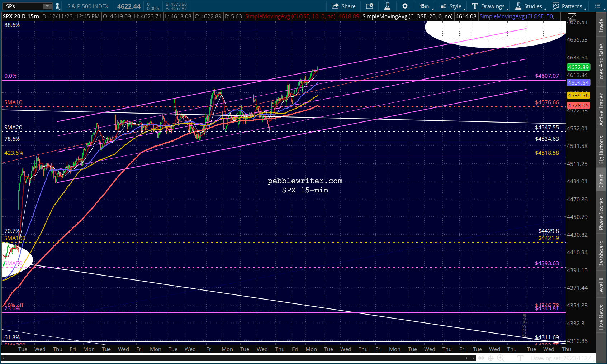Open the Drawings menu
This screenshot has width=607, height=364.
point(490,6)
